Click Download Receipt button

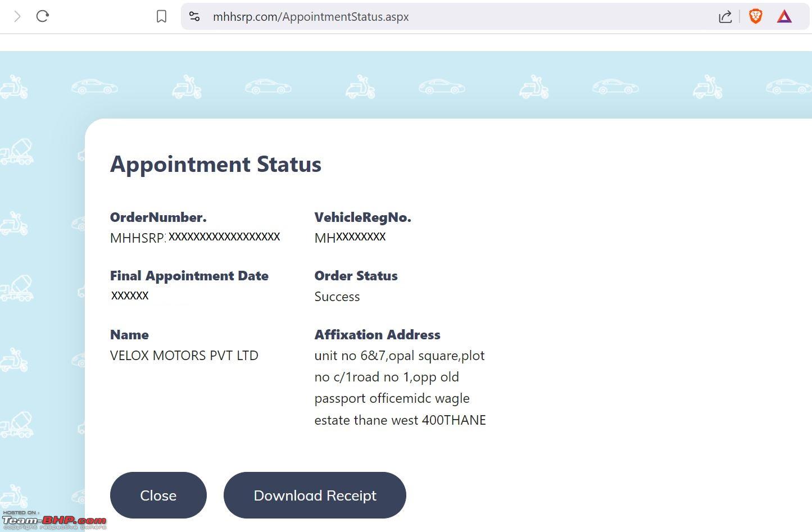[315, 495]
